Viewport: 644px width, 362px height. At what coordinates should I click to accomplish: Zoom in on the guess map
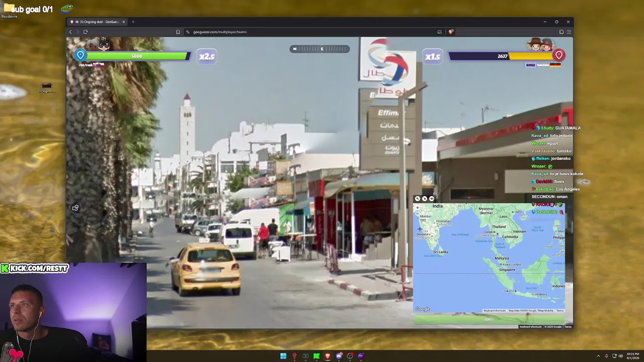coord(417,207)
